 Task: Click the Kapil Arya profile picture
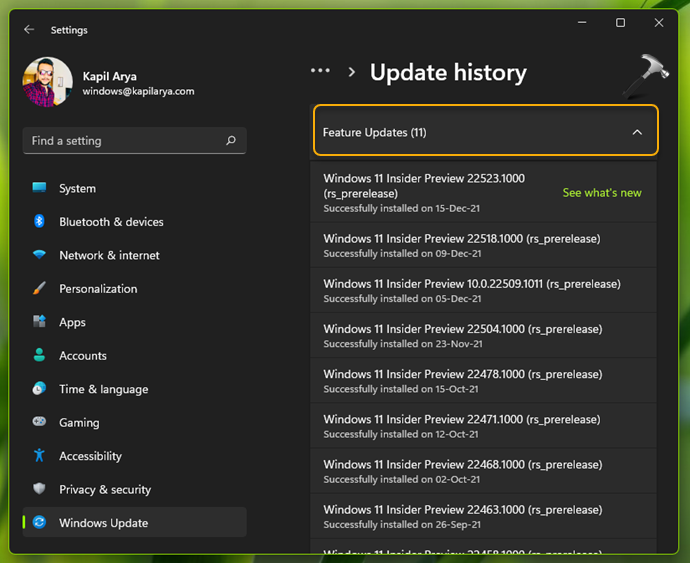coord(47,82)
